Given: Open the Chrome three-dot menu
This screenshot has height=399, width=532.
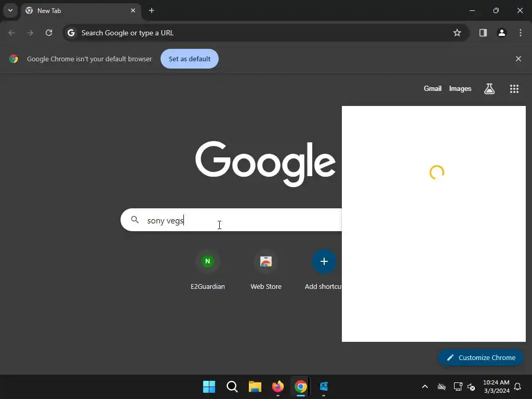Looking at the screenshot, I should pos(521,33).
